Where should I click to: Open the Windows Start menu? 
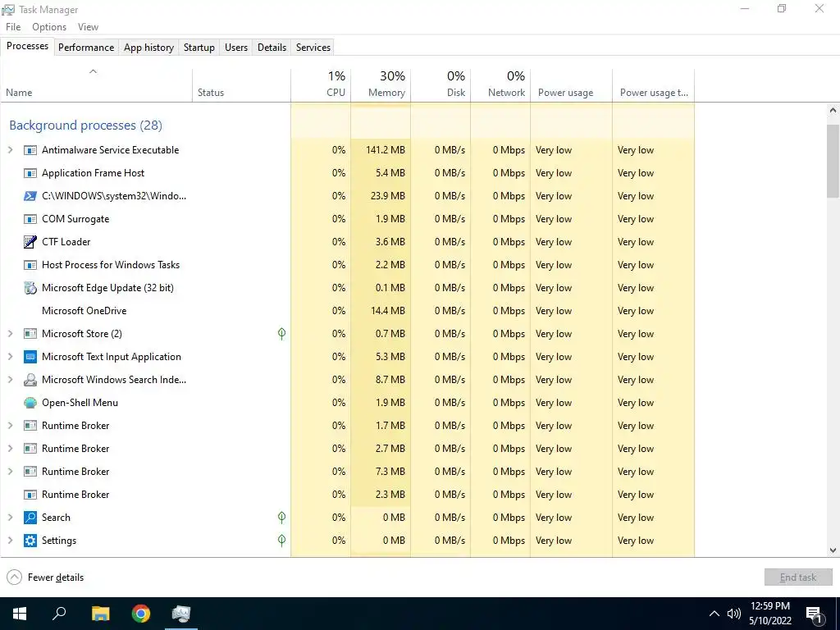20,614
